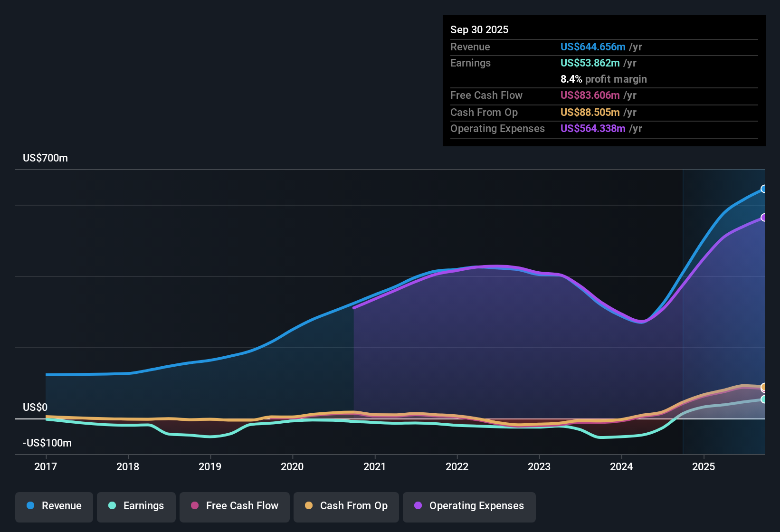Viewport: 780px width, 532px height.
Task: Select the Revenue endpoint marker on the chart
Action: [764, 189]
